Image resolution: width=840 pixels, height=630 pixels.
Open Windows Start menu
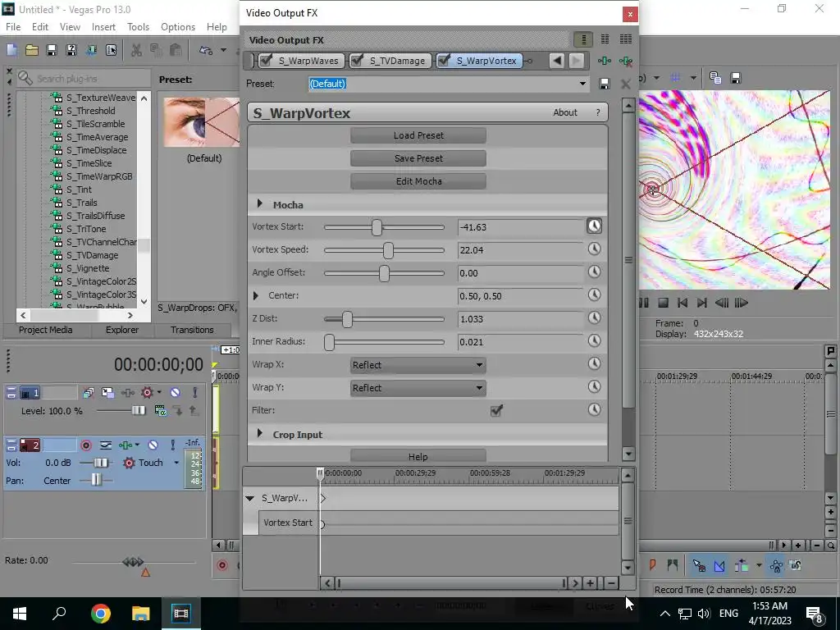[20, 614]
